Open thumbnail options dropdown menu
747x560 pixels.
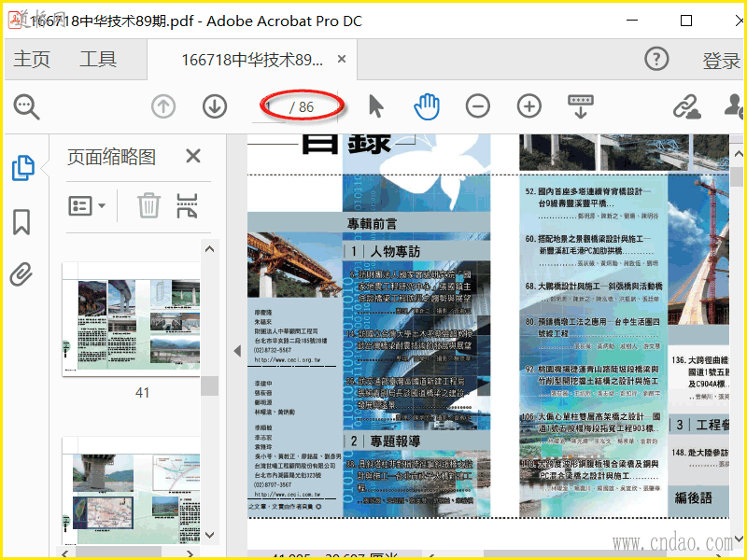(x=87, y=205)
